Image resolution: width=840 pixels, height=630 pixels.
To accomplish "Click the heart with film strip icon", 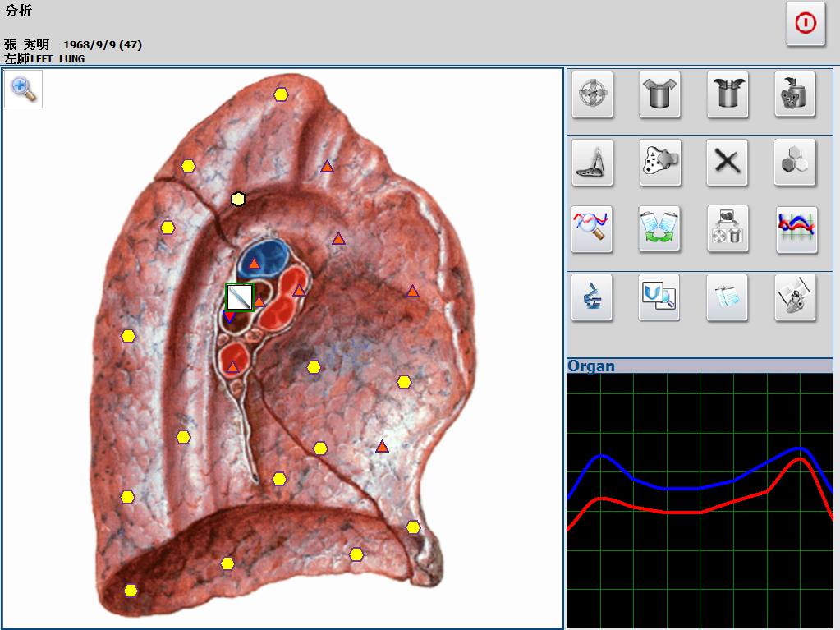I will click(x=795, y=297).
